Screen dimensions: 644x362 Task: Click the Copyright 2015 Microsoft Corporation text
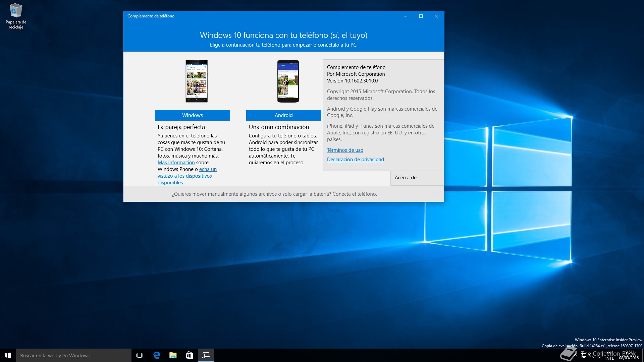pyautogui.click(x=381, y=95)
